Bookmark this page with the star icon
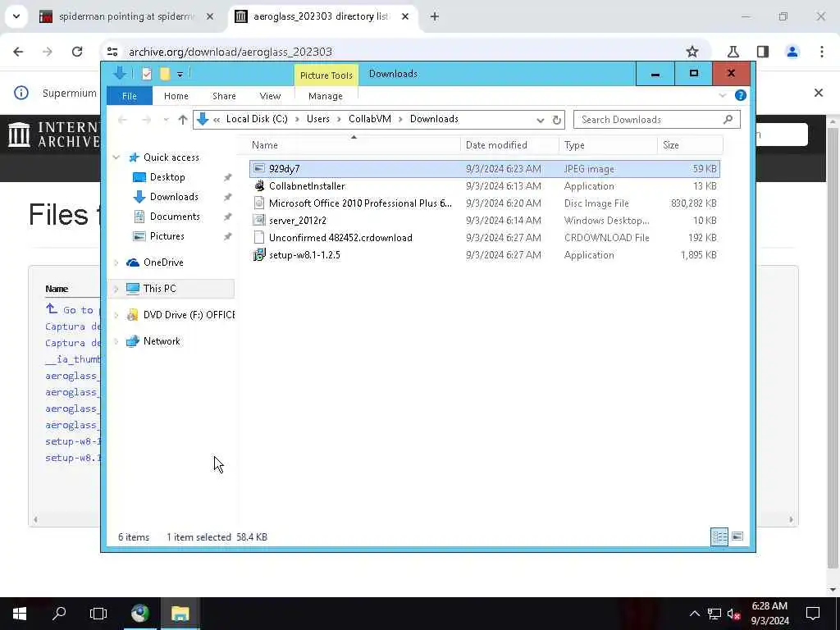This screenshot has width=840, height=630. (x=692, y=52)
